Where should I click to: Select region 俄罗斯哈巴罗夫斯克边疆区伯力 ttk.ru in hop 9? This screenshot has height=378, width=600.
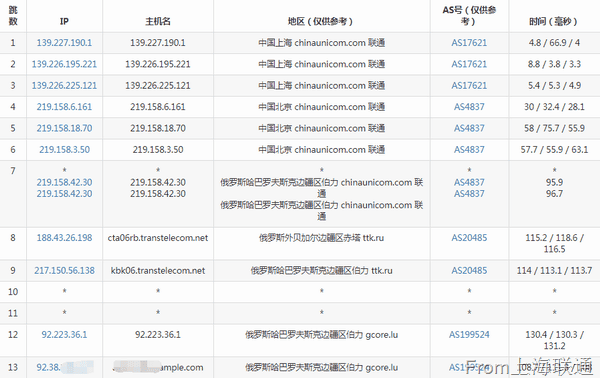point(321,270)
